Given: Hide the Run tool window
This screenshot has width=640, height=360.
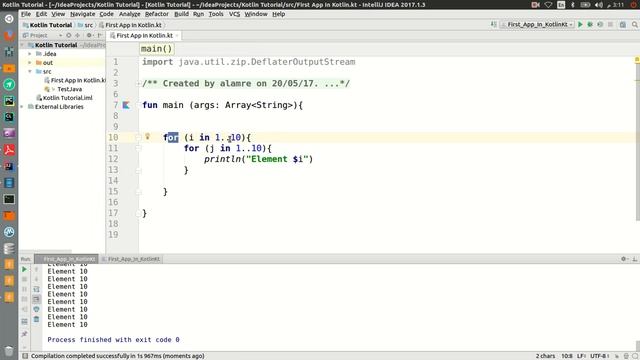Looking at the screenshot, I should [635, 259].
